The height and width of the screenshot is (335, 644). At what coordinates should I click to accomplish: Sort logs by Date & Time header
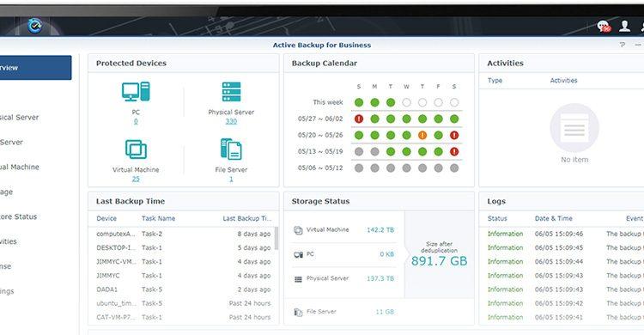(x=554, y=218)
